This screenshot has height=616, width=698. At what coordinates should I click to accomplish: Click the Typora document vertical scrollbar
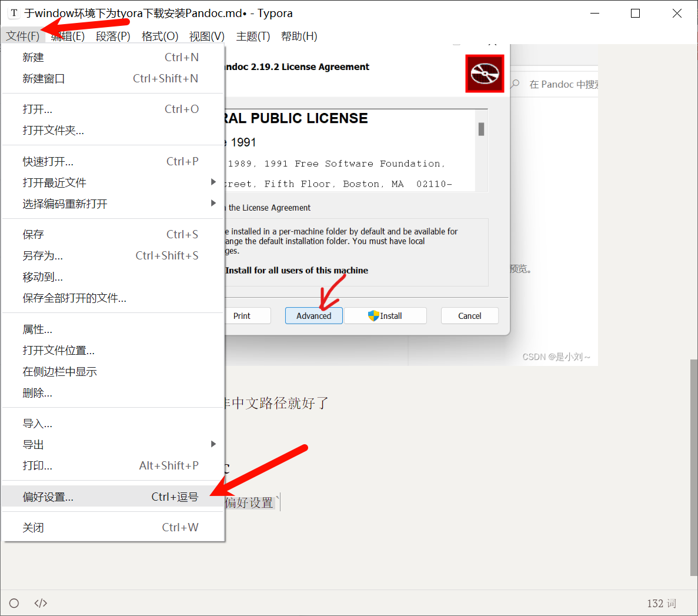pyautogui.click(x=694, y=467)
